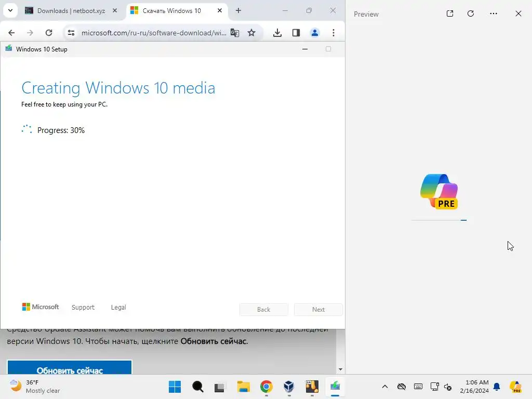
Task: Open the Windows Start menu
Action: pos(175,387)
